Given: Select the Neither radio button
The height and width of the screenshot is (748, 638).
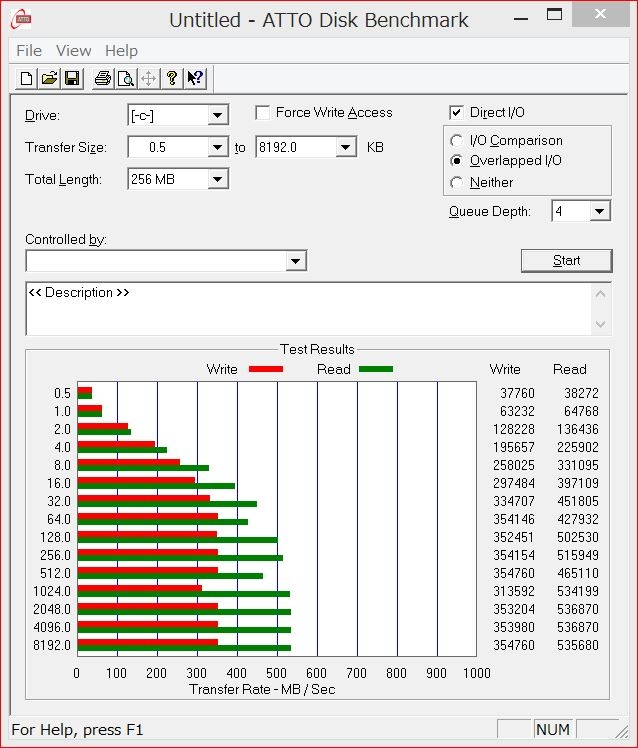Looking at the screenshot, I should [x=456, y=182].
